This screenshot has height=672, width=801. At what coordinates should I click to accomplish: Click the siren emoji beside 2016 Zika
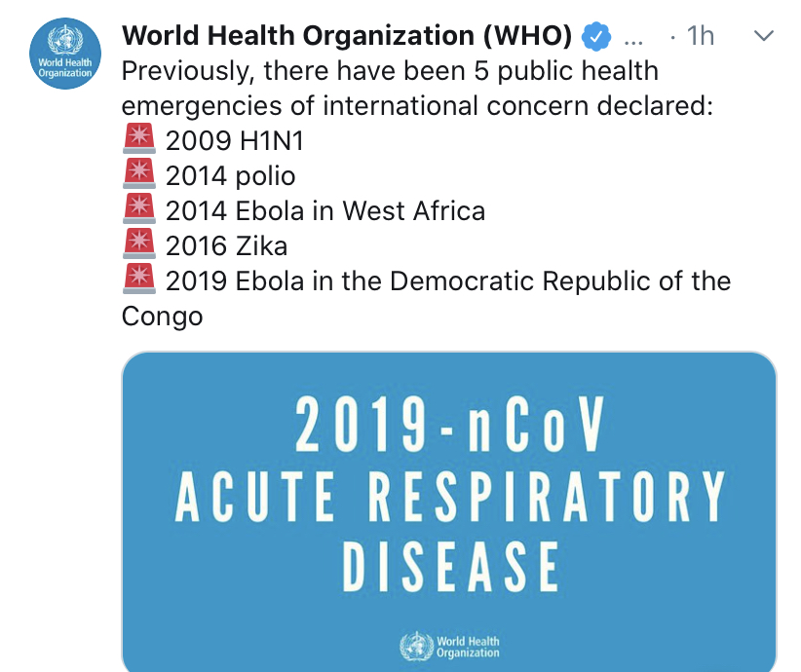point(139,243)
